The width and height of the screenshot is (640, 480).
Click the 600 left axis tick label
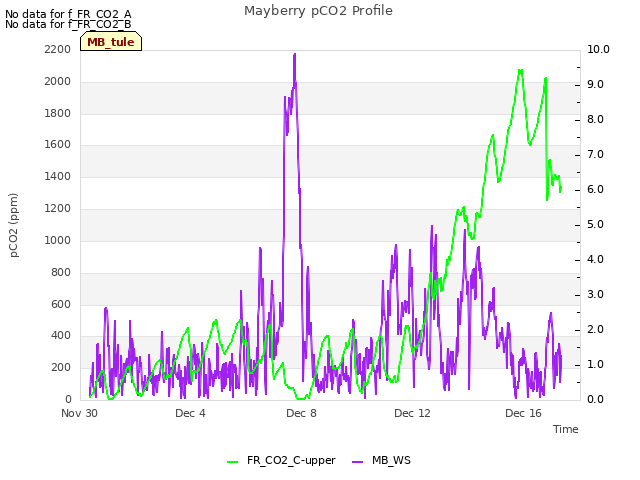click(61, 304)
